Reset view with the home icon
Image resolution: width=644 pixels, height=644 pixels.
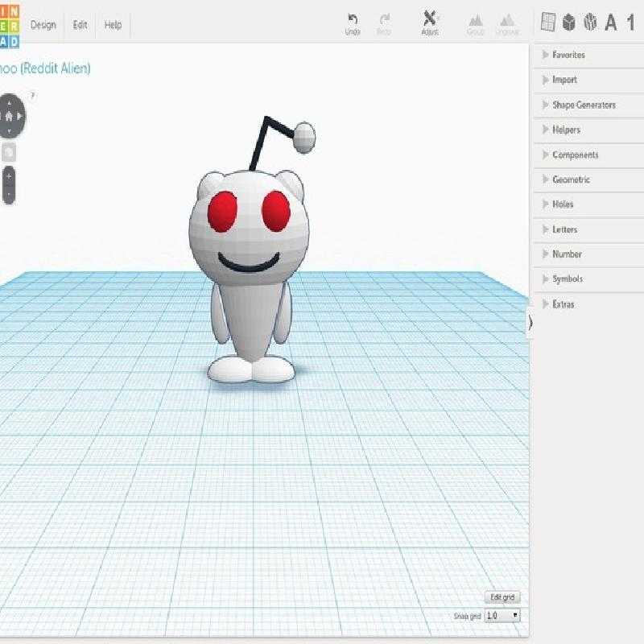click(9, 117)
